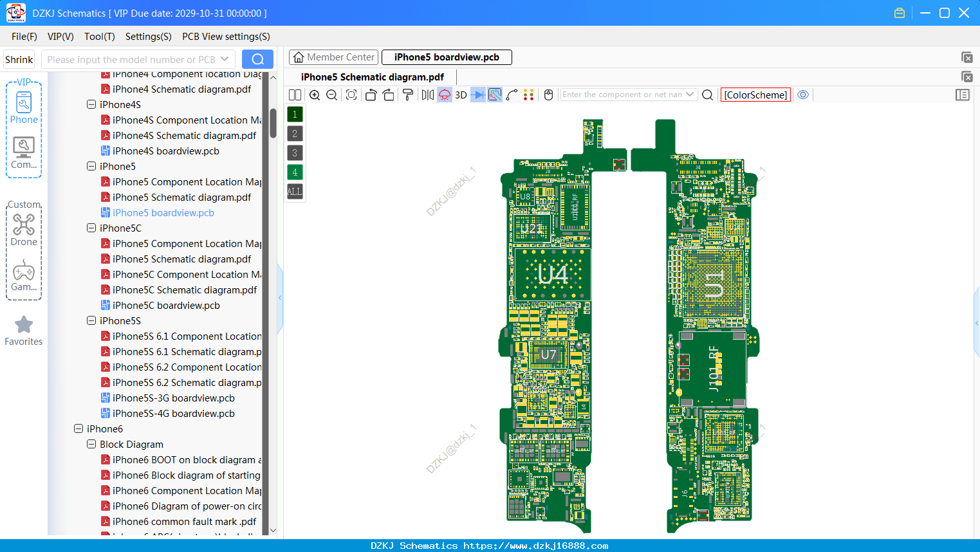Open the component or net name dropdown
980x552 pixels.
(690, 95)
